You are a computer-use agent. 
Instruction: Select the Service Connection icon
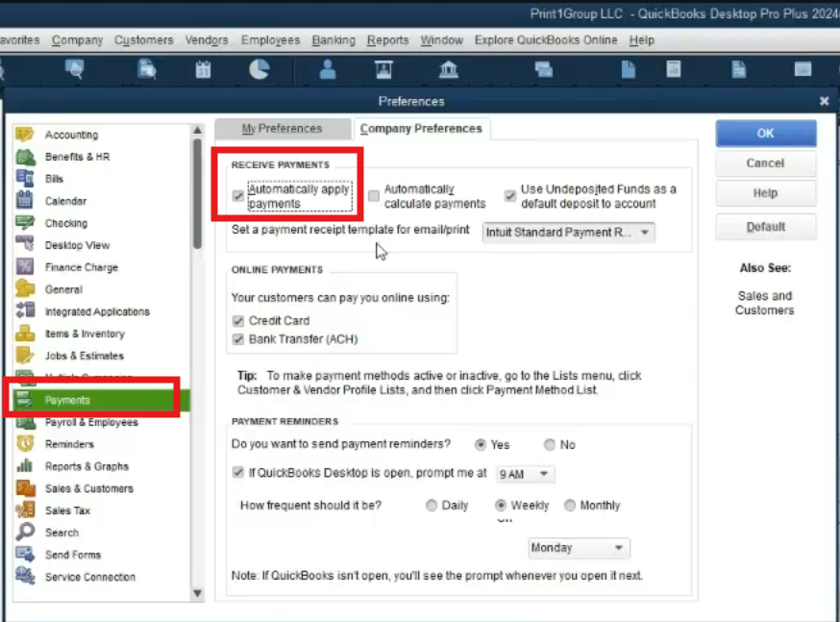25,576
